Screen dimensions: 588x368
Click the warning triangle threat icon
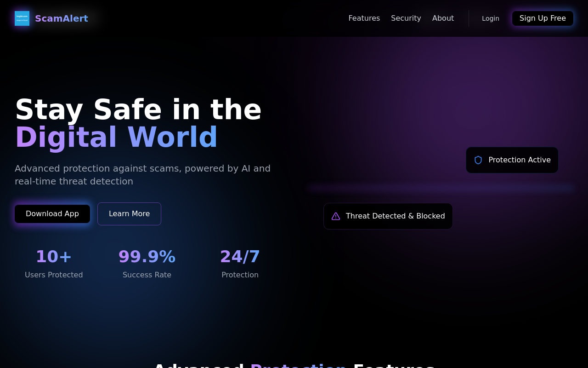[x=336, y=216]
